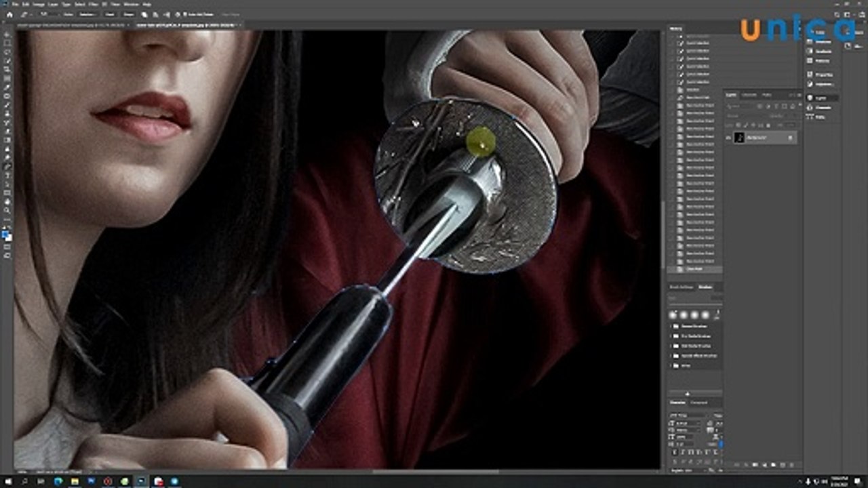
Task: Click the Shape button in options bar
Action: click(129, 14)
